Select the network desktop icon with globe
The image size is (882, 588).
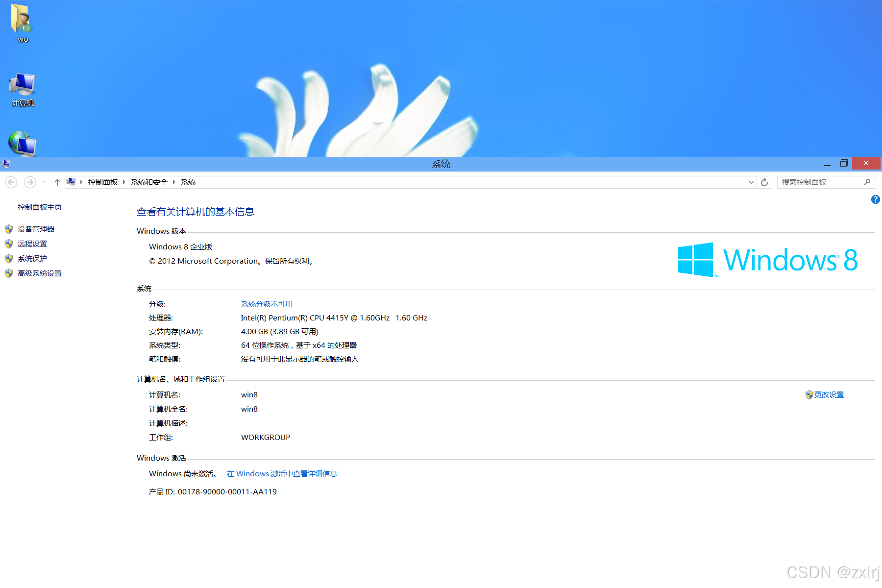pos(23,144)
